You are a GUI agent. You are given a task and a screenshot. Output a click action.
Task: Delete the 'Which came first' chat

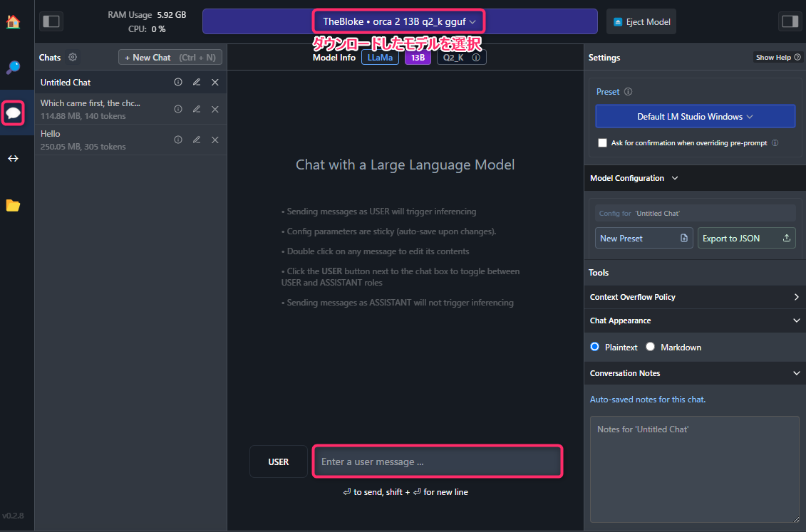[215, 109]
